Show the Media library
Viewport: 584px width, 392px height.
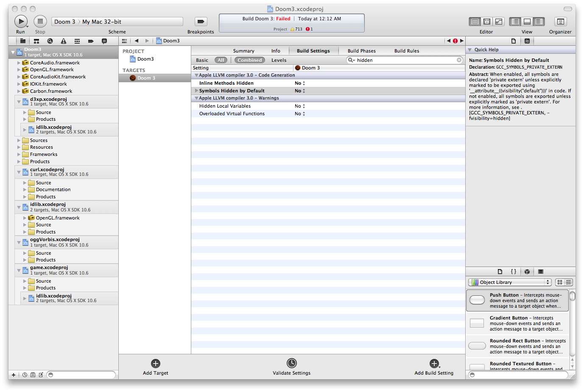coord(541,272)
